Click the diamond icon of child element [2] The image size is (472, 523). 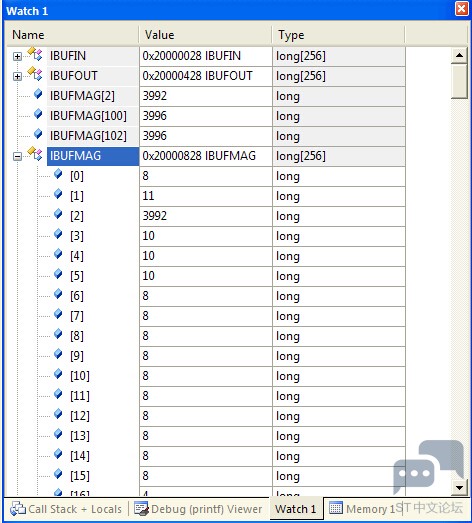[x=58, y=214]
